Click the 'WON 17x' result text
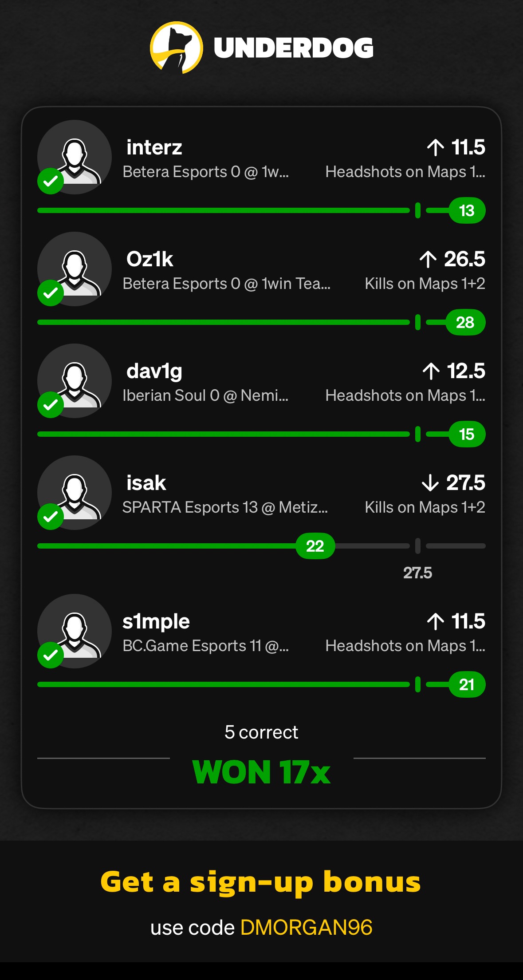This screenshot has width=523, height=980. 262,772
